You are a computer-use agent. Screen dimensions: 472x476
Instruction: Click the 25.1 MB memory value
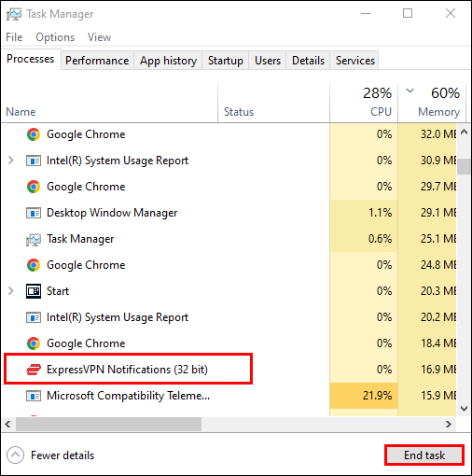438,239
